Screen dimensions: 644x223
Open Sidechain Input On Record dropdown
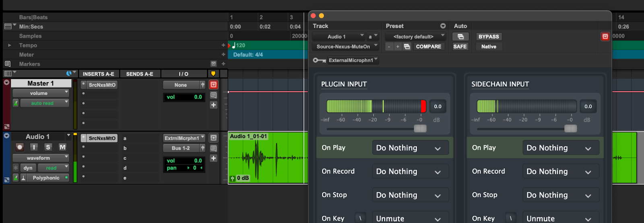560,171
